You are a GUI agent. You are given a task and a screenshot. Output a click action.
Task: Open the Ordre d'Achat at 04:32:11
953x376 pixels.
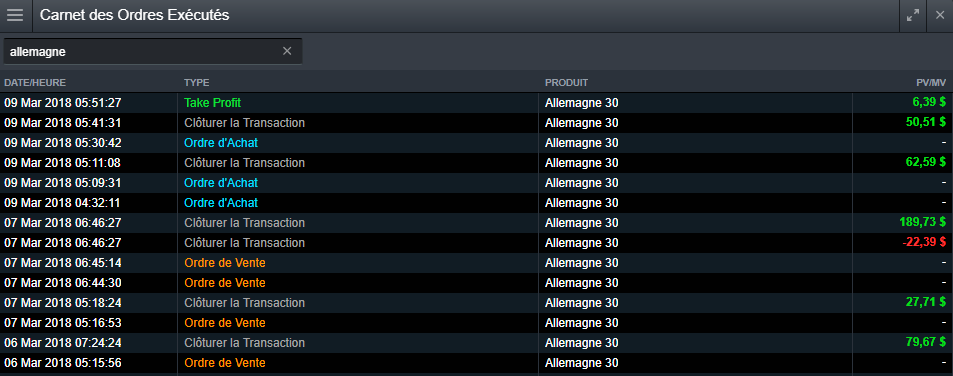coord(476,203)
